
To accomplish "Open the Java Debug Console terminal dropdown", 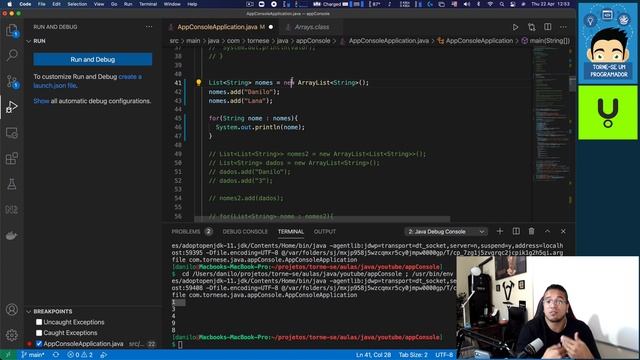I will [446, 231].
